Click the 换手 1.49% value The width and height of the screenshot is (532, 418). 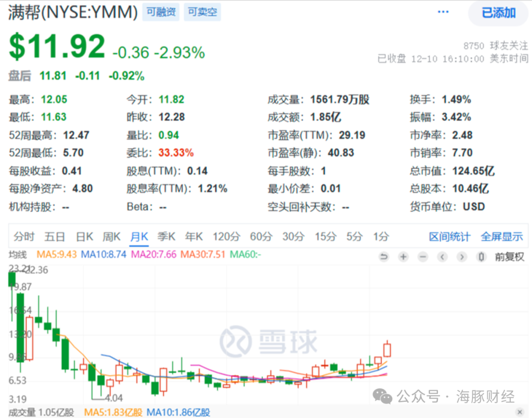point(456,99)
